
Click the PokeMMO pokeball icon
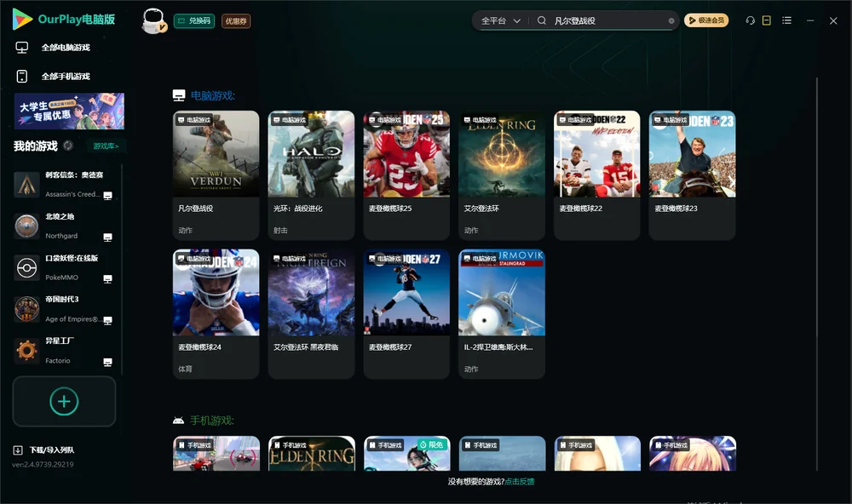[x=26, y=267]
